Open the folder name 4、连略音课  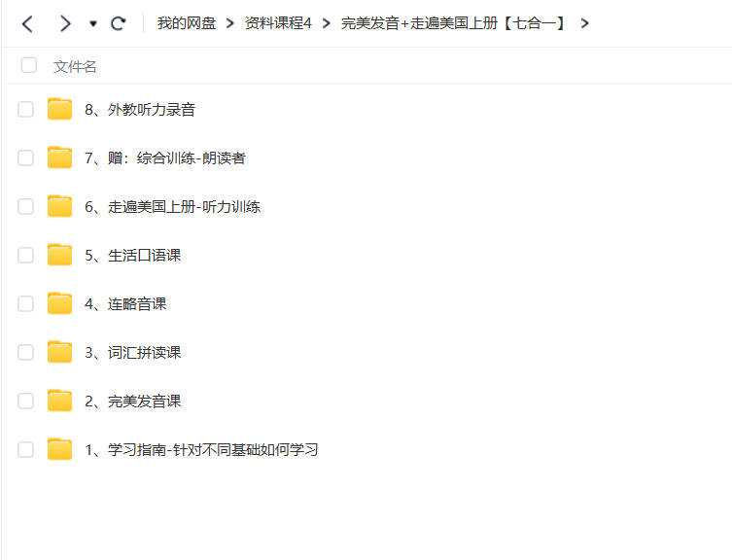(x=125, y=303)
